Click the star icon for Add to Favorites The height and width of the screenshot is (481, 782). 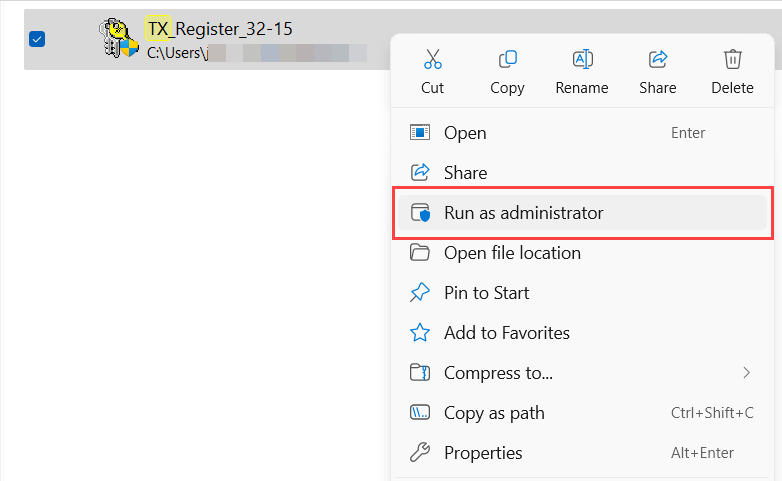pyautogui.click(x=421, y=333)
